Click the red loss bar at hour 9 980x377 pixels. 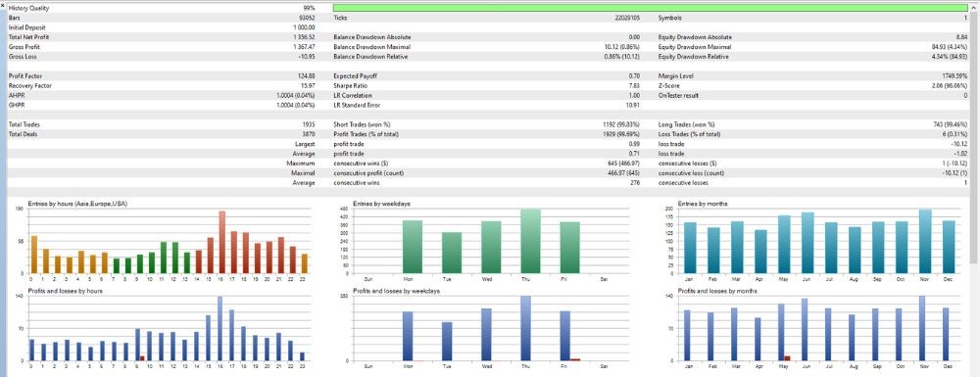pyautogui.click(x=142, y=358)
